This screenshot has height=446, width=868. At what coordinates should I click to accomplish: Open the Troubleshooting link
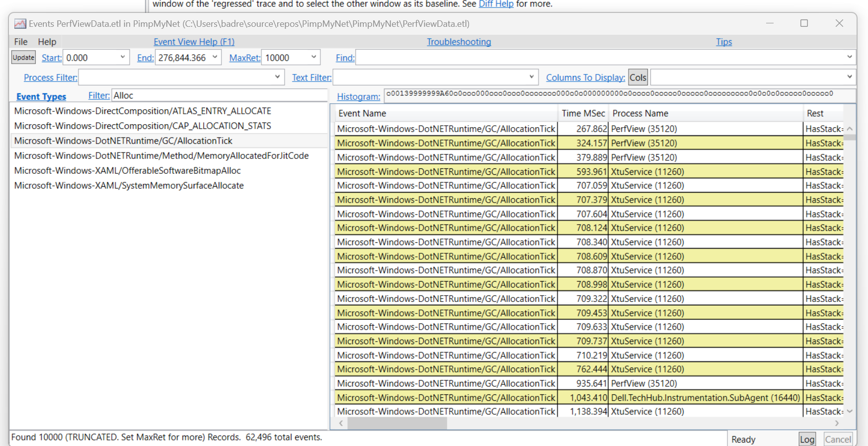coord(459,42)
